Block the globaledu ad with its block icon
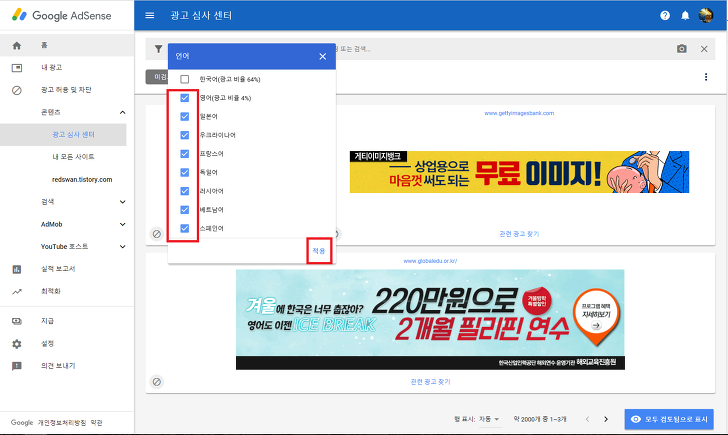 [157, 382]
